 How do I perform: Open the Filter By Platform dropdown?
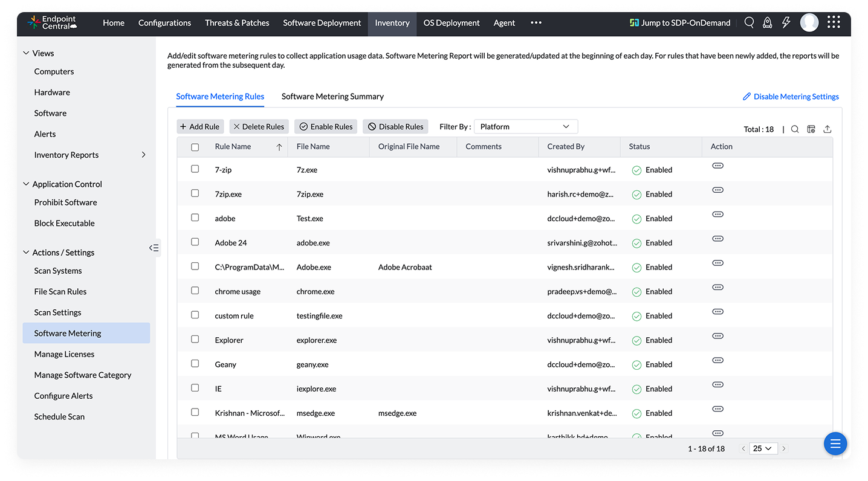point(525,127)
